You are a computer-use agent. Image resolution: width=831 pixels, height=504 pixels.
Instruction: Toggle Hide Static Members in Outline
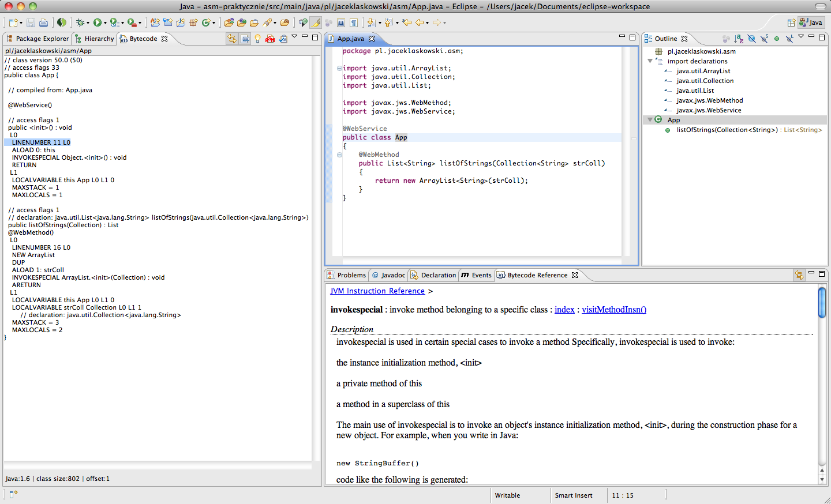point(765,39)
